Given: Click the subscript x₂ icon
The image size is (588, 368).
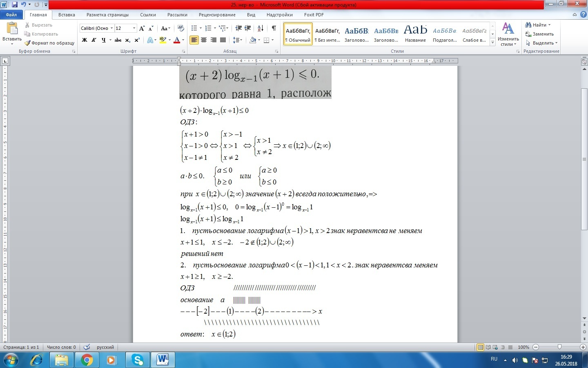Looking at the screenshot, I should tap(128, 40).
